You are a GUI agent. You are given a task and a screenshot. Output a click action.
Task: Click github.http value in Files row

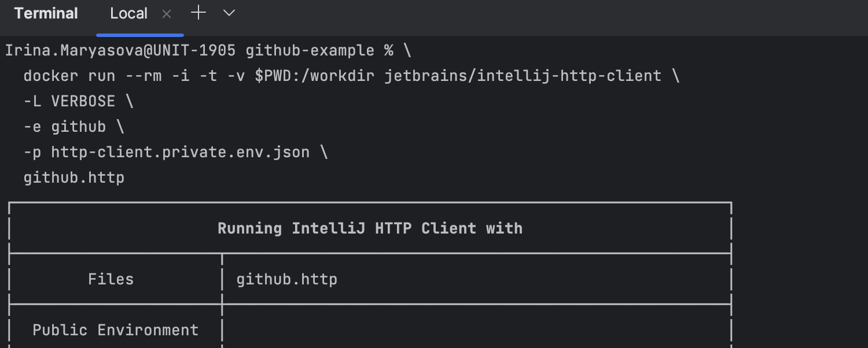pyautogui.click(x=287, y=280)
